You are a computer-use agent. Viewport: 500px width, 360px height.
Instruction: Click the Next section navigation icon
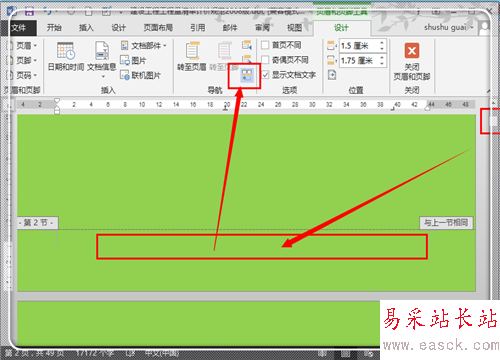click(247, 59)
